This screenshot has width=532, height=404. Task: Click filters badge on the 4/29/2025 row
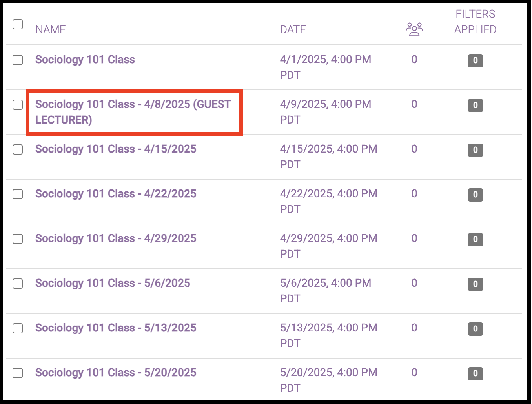[x=475, y=239]
